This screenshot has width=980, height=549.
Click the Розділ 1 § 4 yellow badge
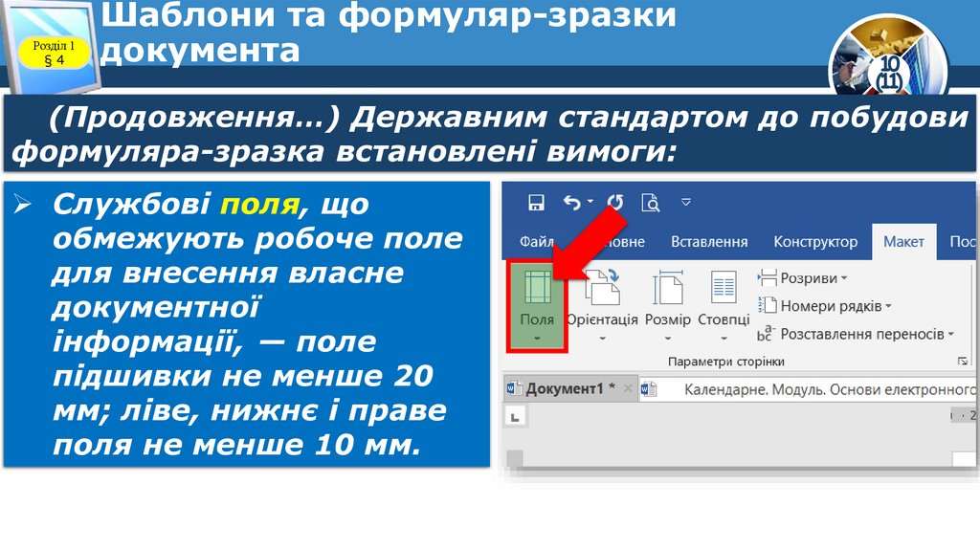click(54, 54)
